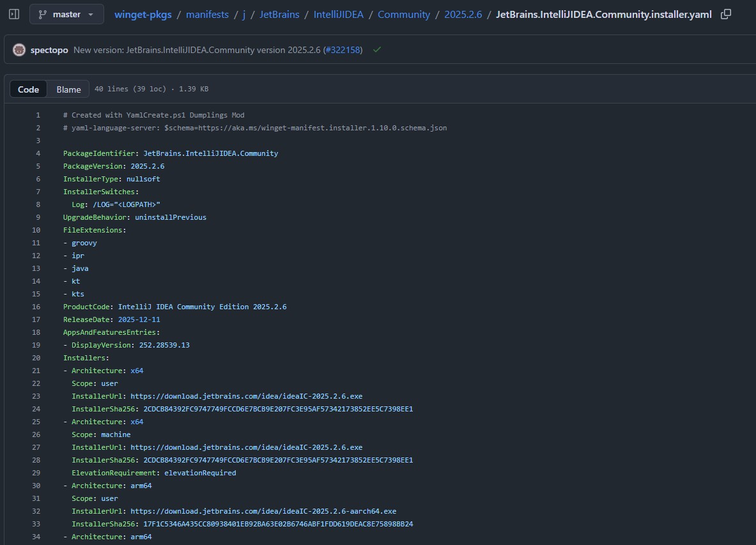Viewport: 756px width, 545px height.
Task: Select the Code tab
Action: tap(28, 89)
